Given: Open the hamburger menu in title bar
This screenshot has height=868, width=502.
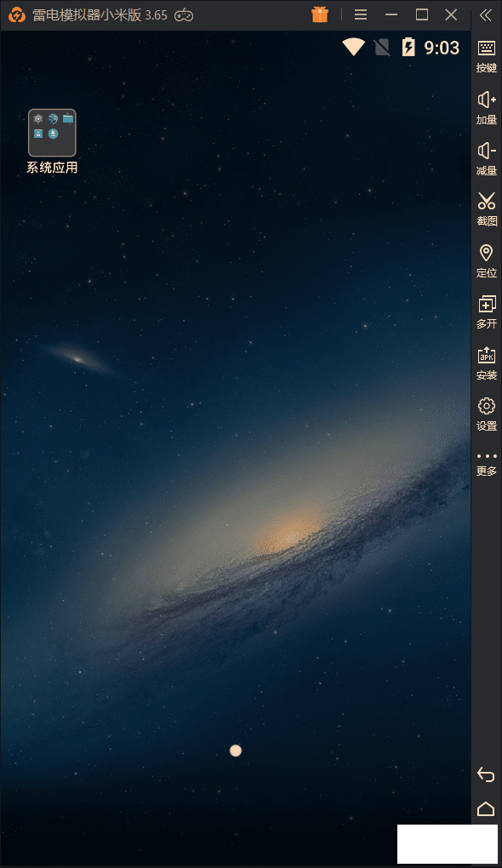Looking at the screenshot, I should [361, 15].
